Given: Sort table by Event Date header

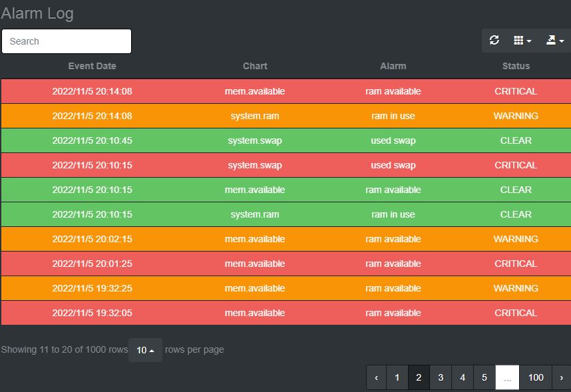Looking at the screenshot, I should [x=92, y=66].
